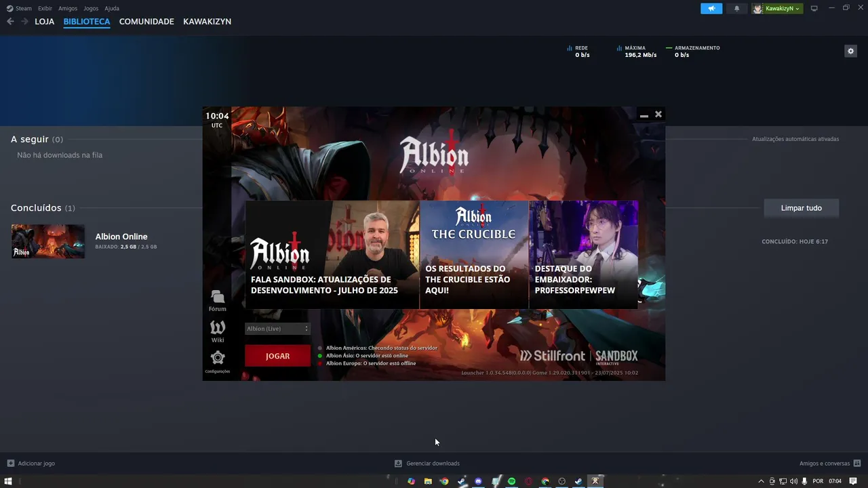The height and width of the screenshot is (488, 868).
Task: Click the POR language indicator
Action: pos(818,481)
